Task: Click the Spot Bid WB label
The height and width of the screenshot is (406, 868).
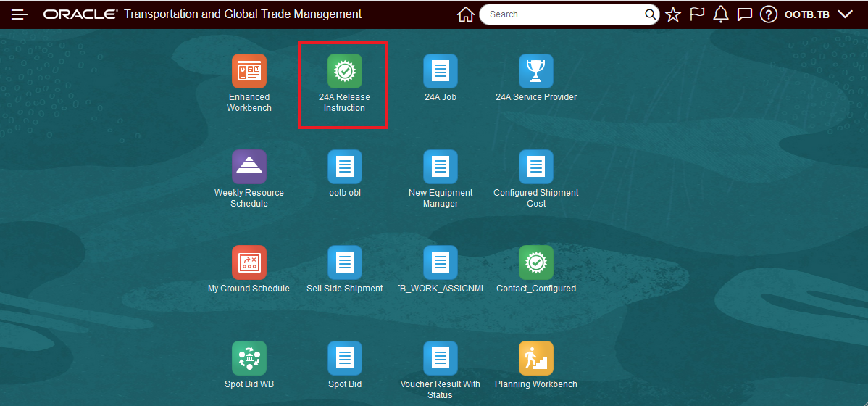Action: tap(249, 384)
